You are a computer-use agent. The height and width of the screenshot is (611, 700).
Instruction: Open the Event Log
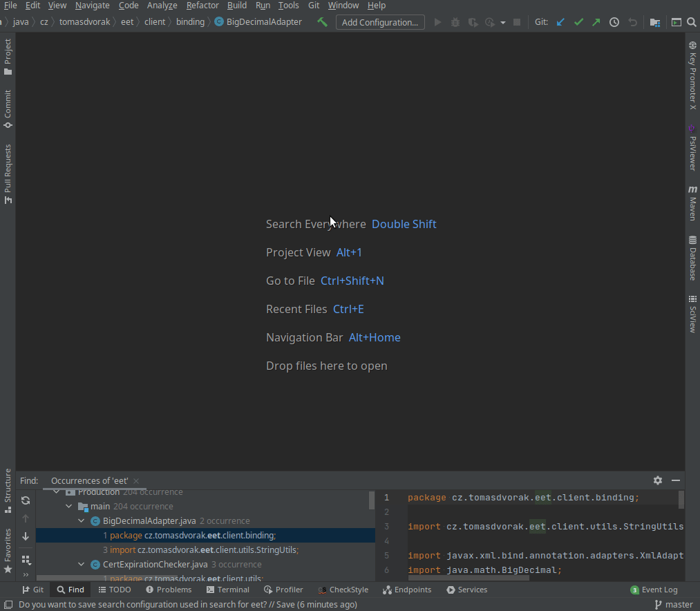pos(654,590)
